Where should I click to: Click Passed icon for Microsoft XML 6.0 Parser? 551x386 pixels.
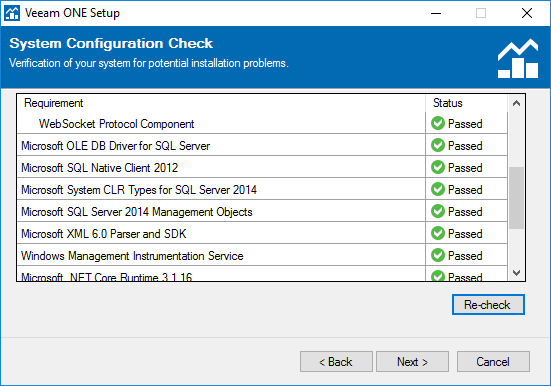coord(438,233)
